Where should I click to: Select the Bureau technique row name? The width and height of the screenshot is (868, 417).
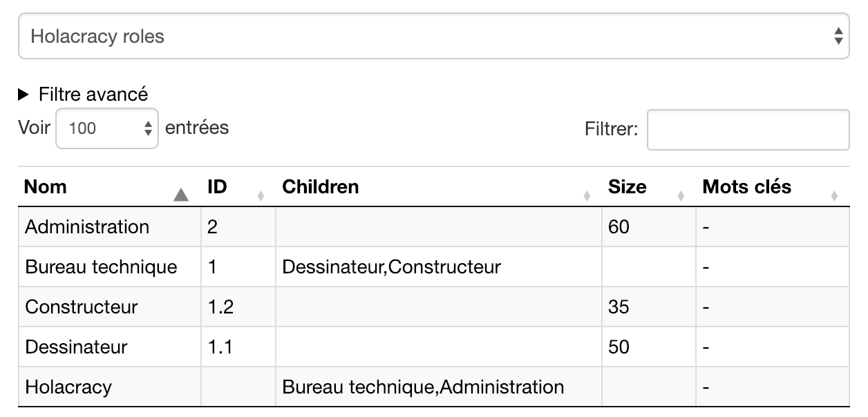(x=101, y=267)
